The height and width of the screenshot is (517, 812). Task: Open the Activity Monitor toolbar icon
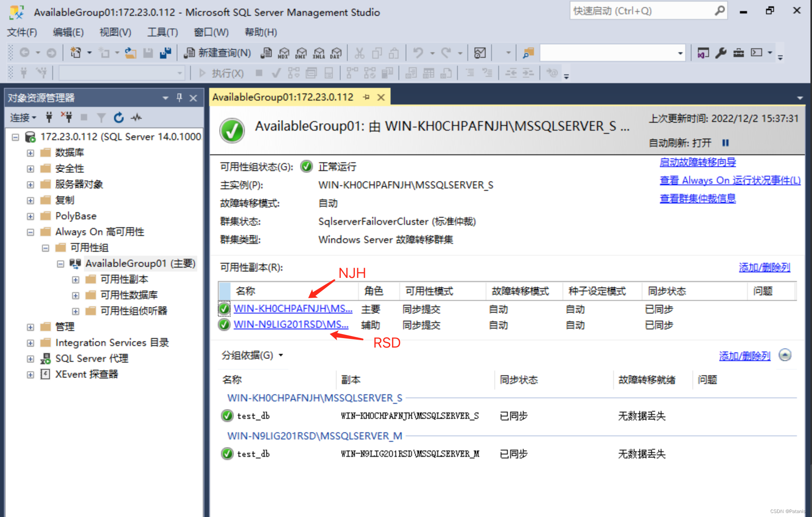[480, 53]
